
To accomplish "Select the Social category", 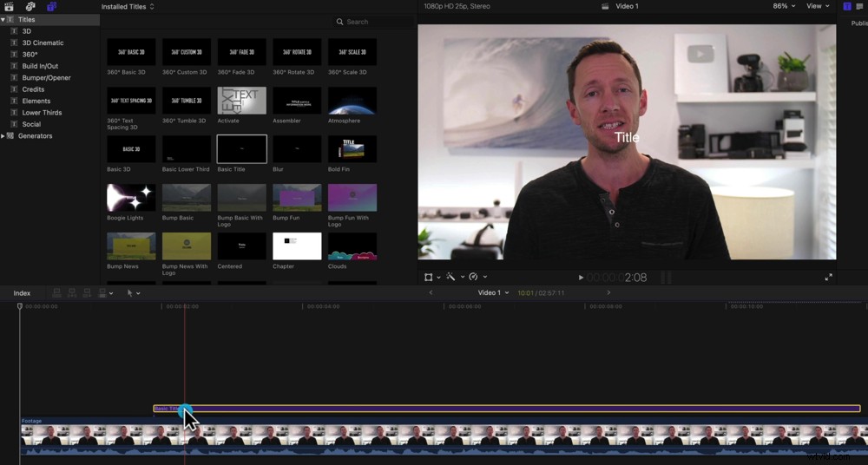I will pyautogui.click(x=31, y=124).
